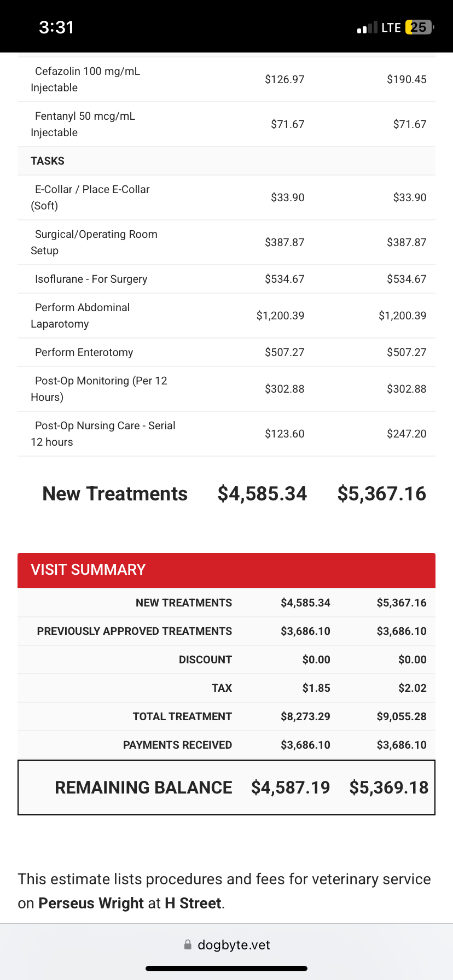Tap Perform Abdominal Laparotomy item
Screen dimensions: 453x980
[x=82, y=316]
